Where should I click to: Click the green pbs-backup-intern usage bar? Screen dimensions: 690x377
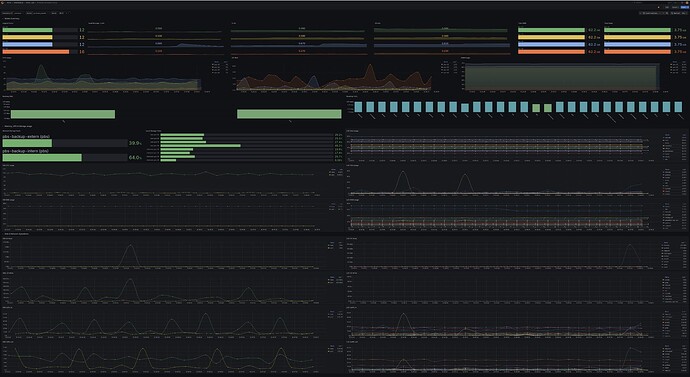point(42,157)
